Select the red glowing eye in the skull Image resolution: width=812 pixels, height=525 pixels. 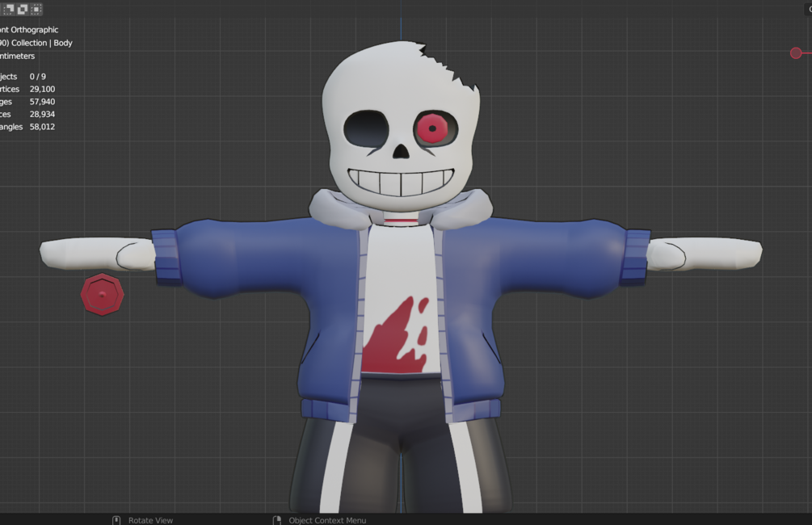point(432,128)
